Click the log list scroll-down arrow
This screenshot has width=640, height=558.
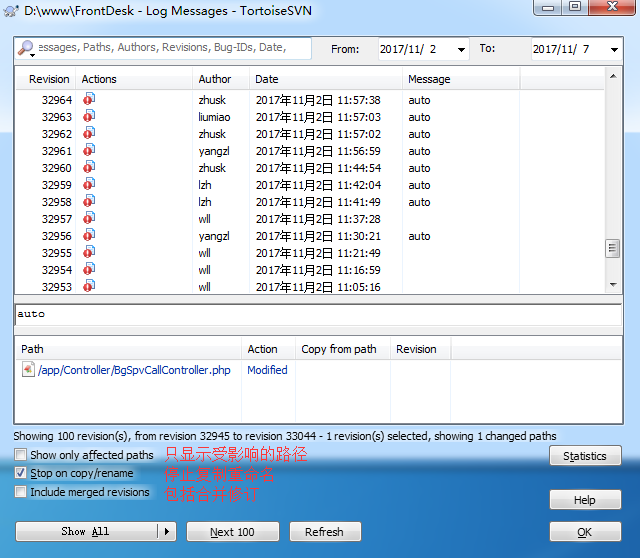tap(613, 285)
